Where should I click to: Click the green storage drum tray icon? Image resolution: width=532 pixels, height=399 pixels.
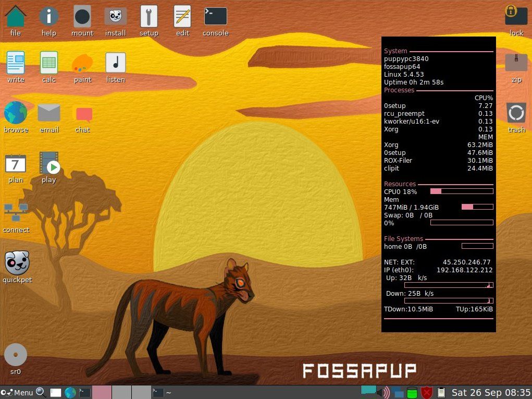pyautogui.click(x=412, y=393)
